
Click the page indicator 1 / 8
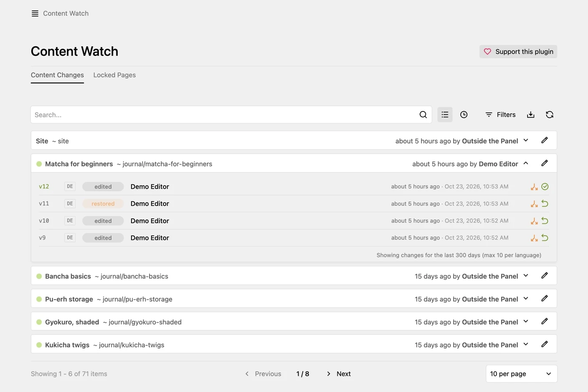pos(303,374)
